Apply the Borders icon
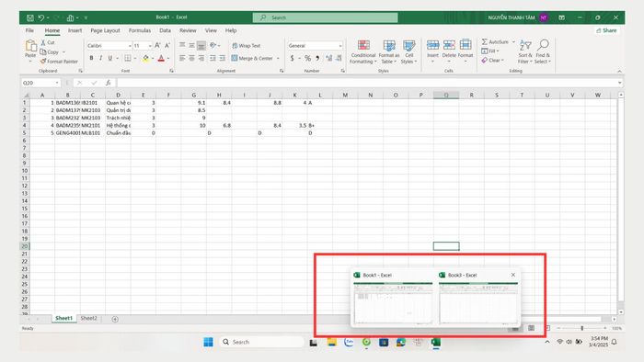644x362 pixels. tap(128, 58)
